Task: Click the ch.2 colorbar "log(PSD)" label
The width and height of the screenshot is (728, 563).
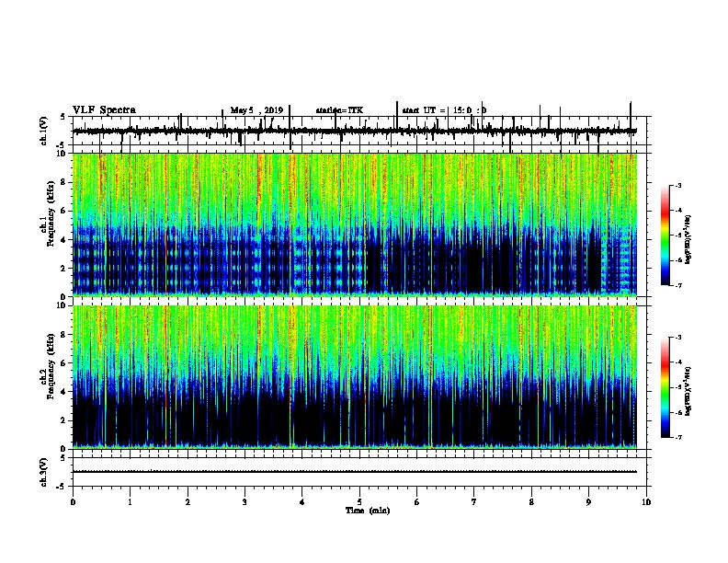Action: coord(688,391)
